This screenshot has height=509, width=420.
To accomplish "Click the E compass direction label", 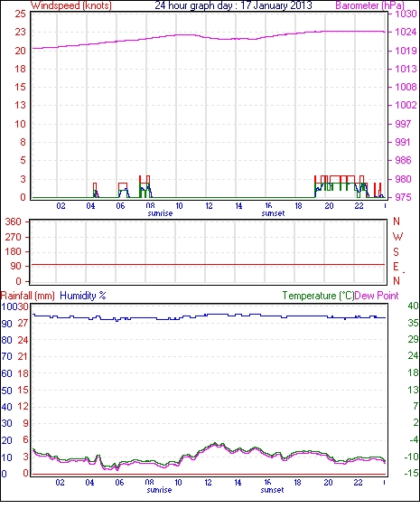I will coord(396,267).
